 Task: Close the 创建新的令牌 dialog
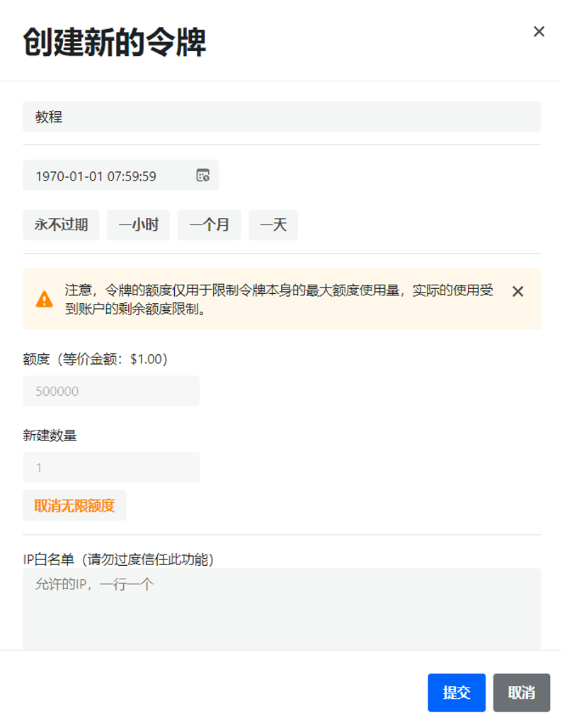tap(539, 31)
